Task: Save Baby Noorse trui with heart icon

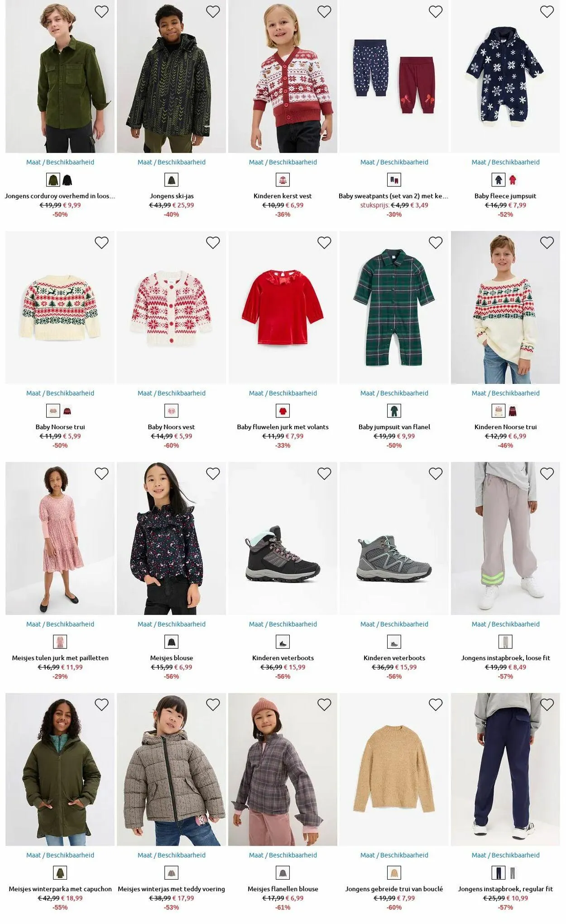Action: (101, 243)
